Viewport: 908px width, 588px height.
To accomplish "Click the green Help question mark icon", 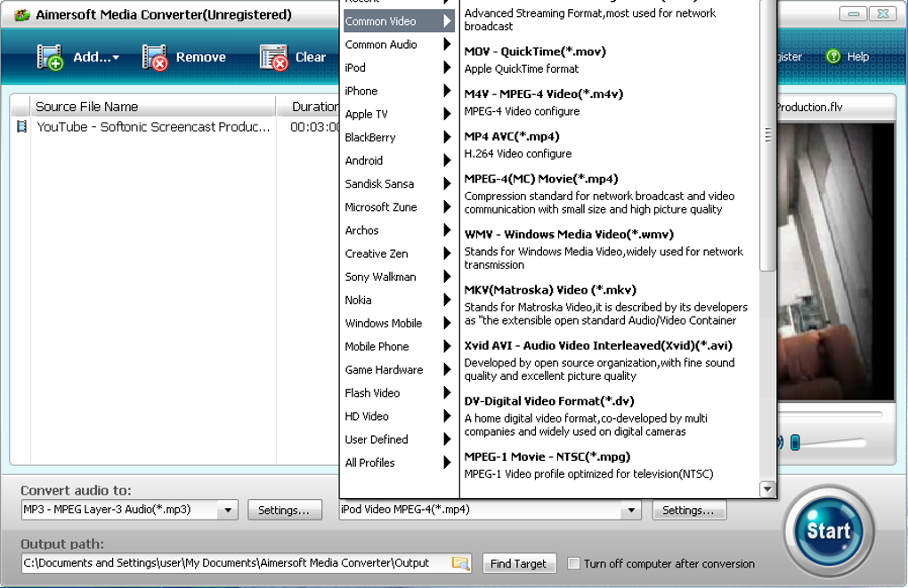I will 833,56.
